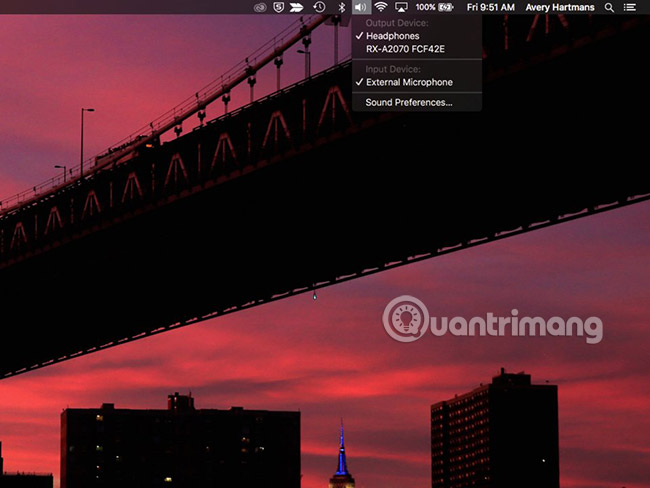Open Spotlight search magnifier
Viewport: 650px width, 488px height.
point(609,7)
